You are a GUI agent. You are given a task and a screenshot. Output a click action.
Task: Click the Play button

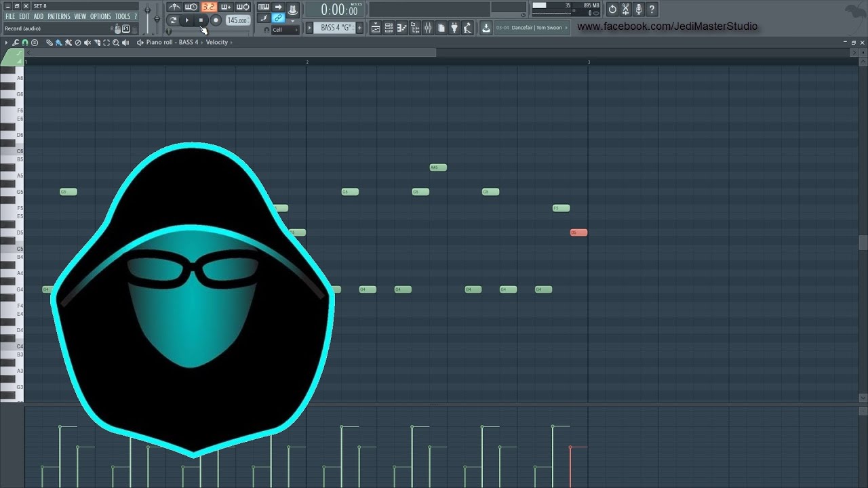tap(186, 20)
